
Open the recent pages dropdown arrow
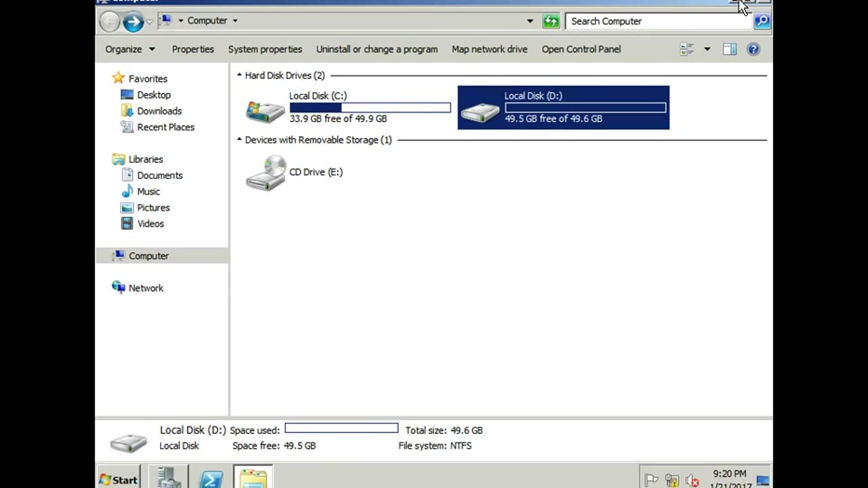coord(149,22)
